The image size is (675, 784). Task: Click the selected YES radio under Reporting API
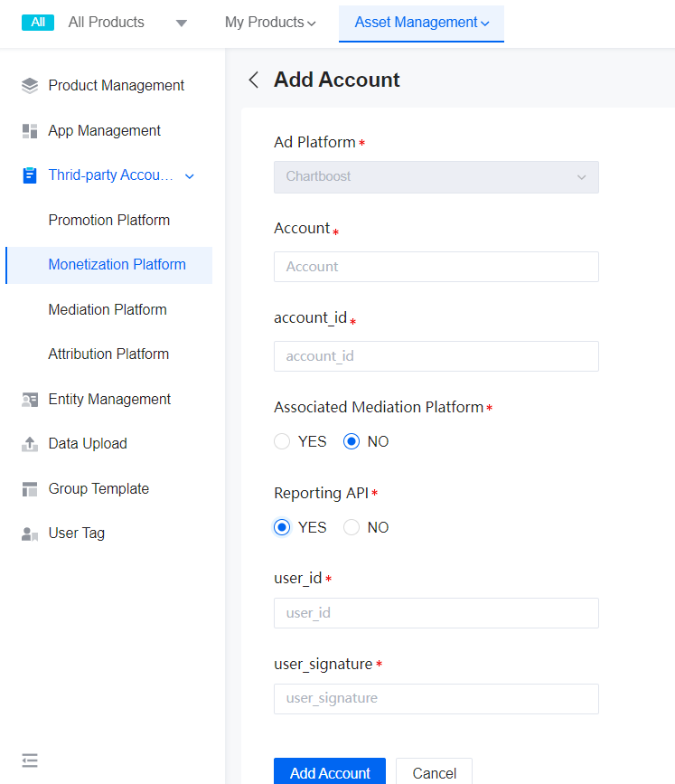281,527
